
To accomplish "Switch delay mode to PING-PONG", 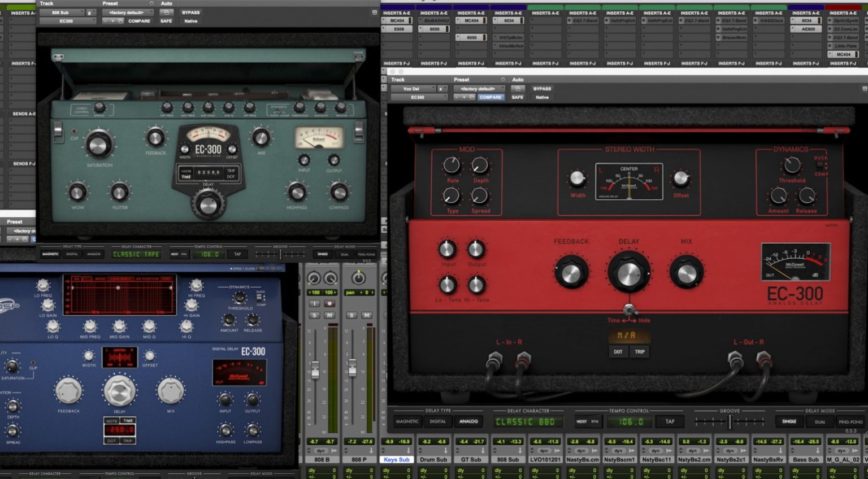I will pyautogui.click(x=851, y=421).
